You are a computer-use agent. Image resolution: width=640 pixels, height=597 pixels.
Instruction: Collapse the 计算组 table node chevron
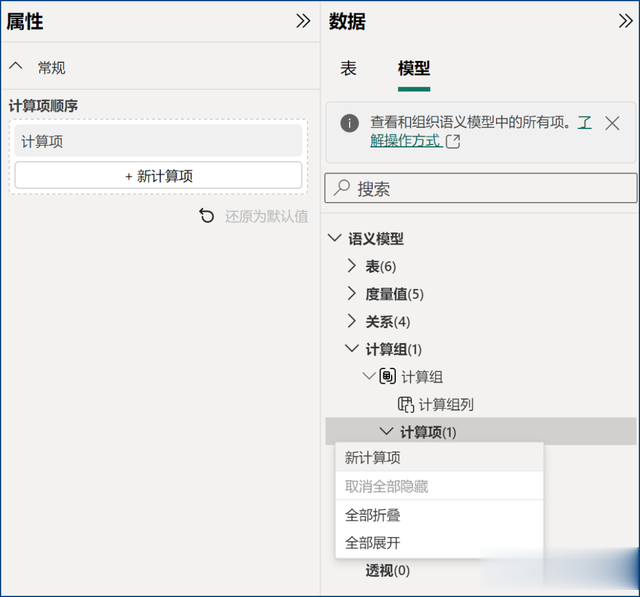tap(369, 376)
